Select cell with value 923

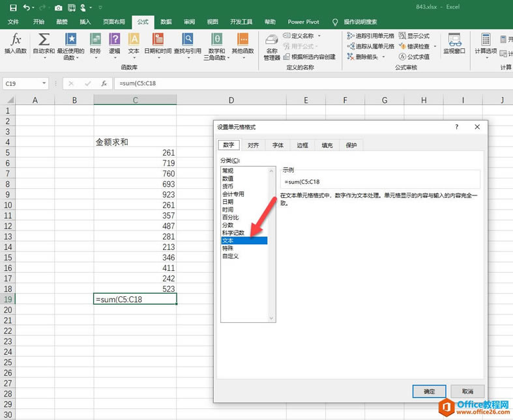[x=135, y=195]
